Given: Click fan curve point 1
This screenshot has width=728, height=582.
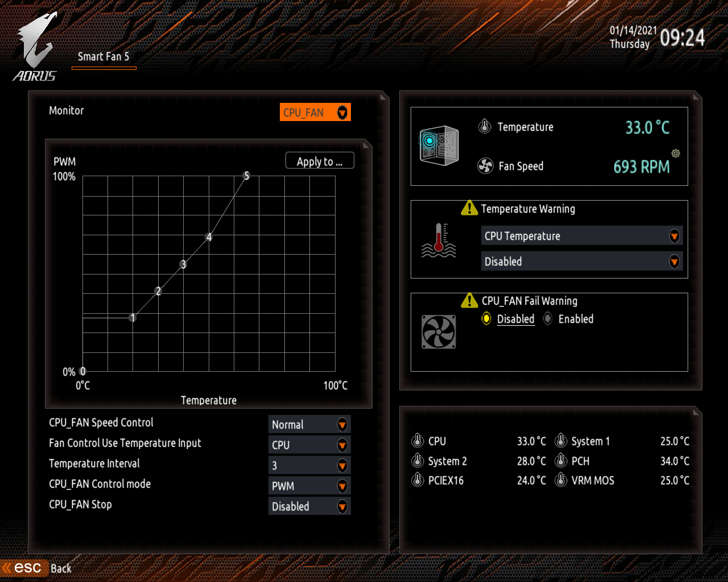Looking at the screenshot, I should [133, 318].
